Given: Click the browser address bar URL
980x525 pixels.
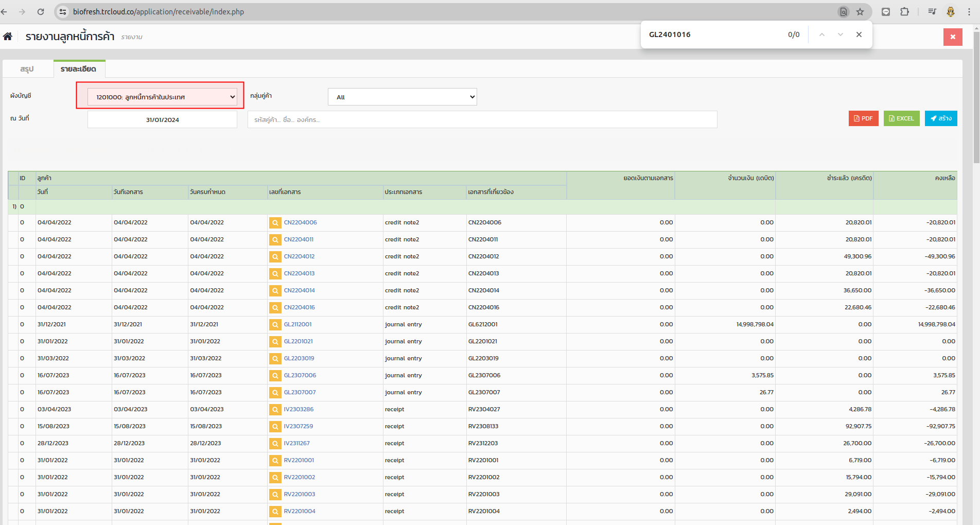Looking at the screenshot, I should coord(159,12).
